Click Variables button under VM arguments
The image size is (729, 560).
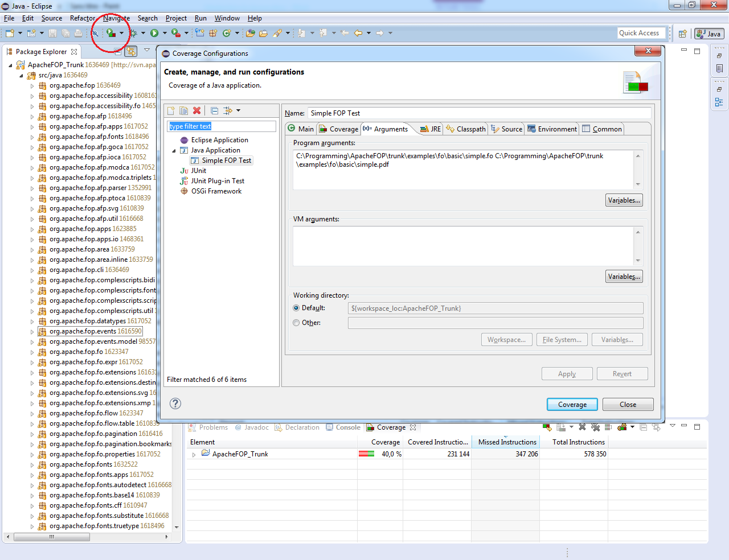[x=624, y=277]
